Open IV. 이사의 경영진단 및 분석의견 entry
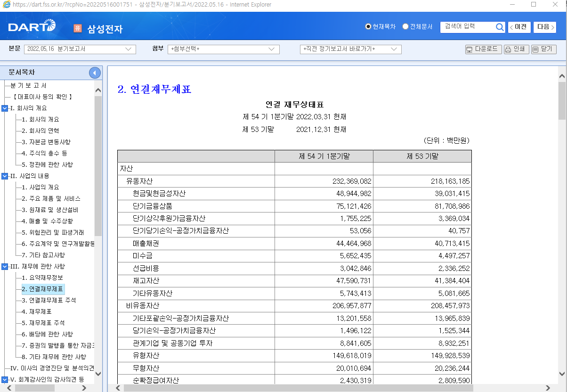 (x=52, y=368)
